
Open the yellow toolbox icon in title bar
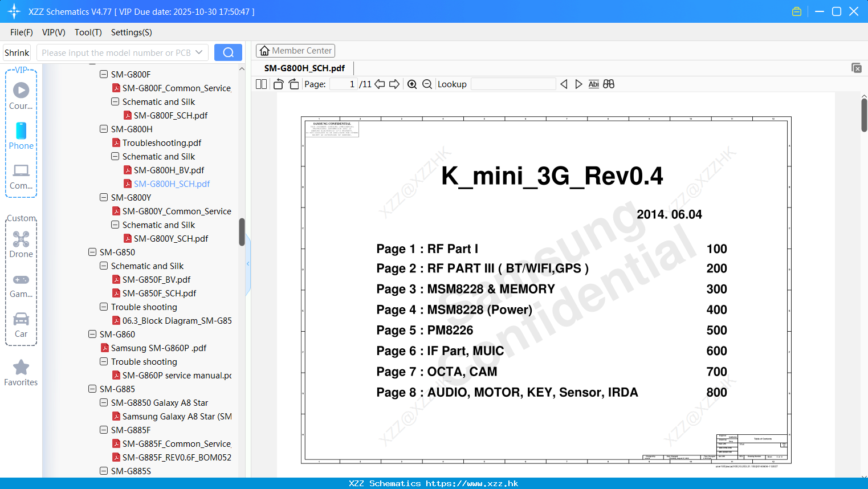[x=797, y=11]
